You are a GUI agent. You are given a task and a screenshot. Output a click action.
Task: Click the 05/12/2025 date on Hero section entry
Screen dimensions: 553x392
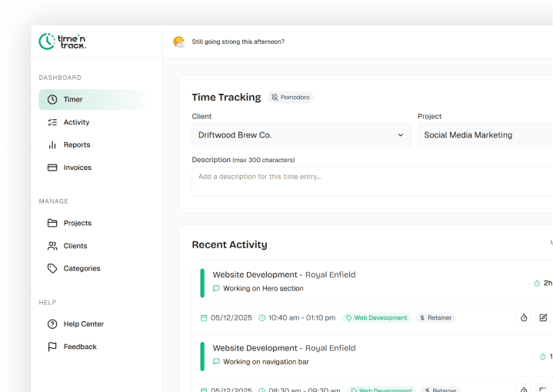232,317
